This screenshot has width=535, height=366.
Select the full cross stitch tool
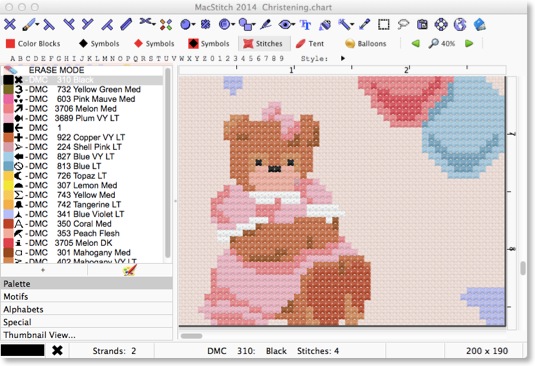(x=10, y=24)
